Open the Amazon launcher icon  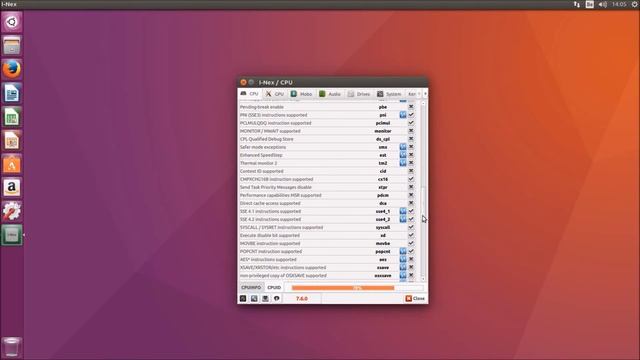click(x=12, y=188)
